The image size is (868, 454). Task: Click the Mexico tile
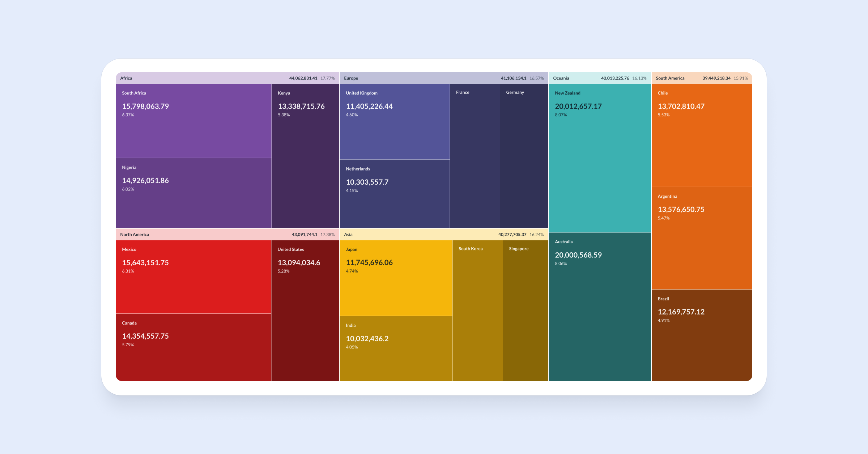pyautogui.click(x=193, y=277)
